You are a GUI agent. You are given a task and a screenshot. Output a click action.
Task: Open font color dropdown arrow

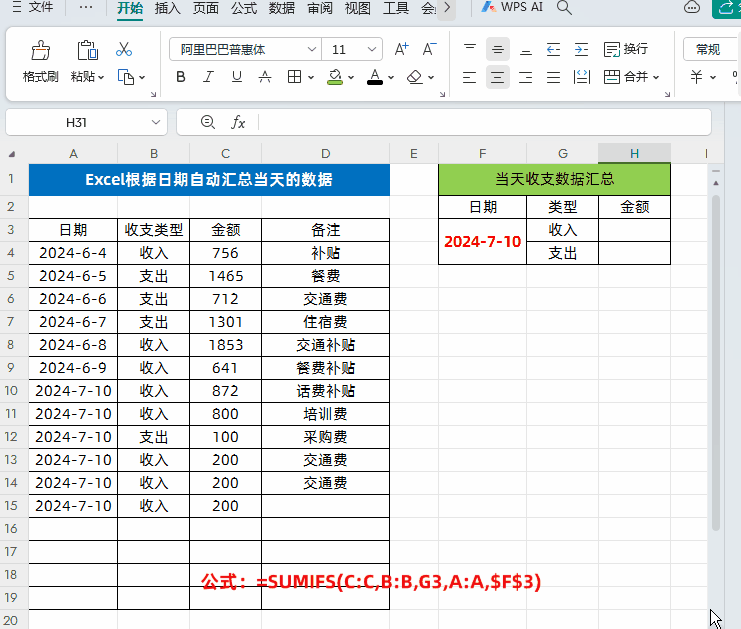point(391,78)
